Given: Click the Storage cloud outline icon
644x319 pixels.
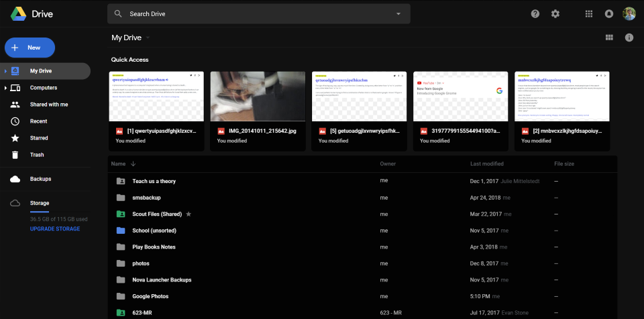Looking at the screenshot, I should point(15,203).
